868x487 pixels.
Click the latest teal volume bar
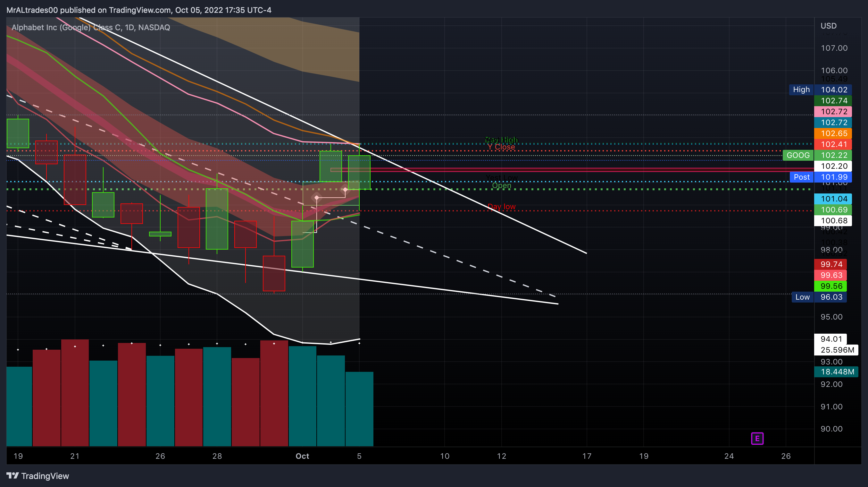[x=359, y=409]
